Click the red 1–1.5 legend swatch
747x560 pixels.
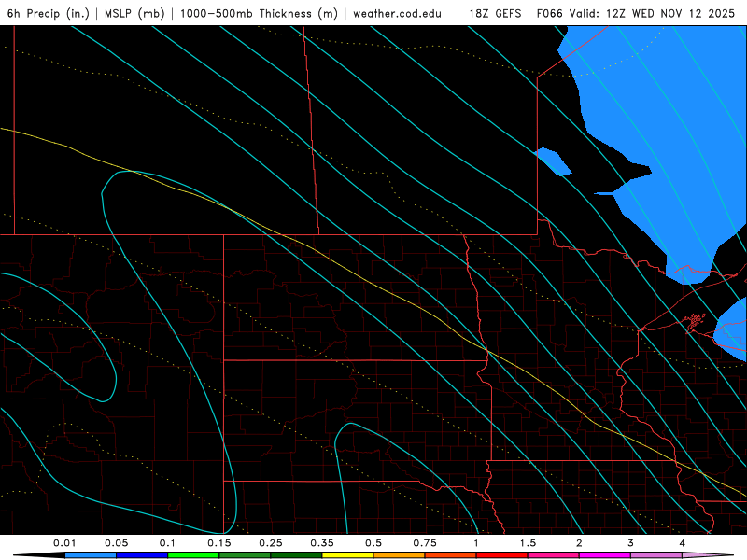(502, 555)
